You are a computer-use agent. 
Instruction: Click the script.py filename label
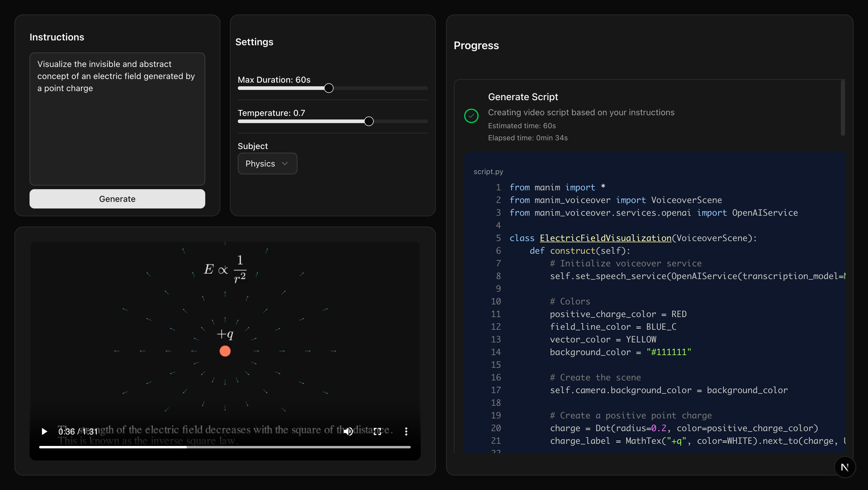point(488,172)
